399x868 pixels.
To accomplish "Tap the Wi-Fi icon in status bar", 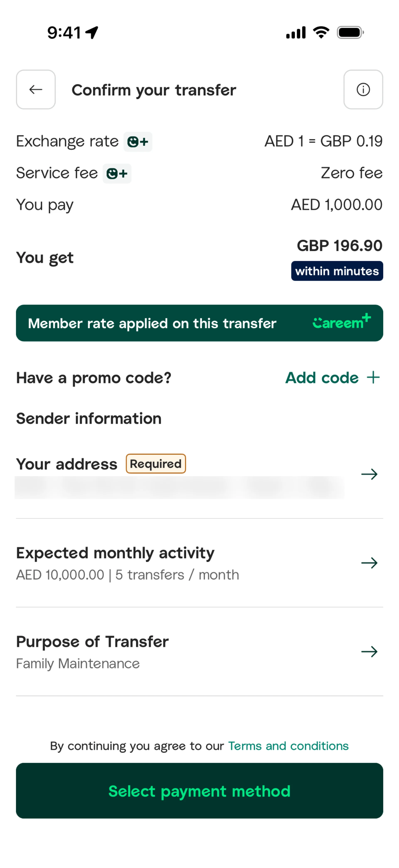I will 321,32.
